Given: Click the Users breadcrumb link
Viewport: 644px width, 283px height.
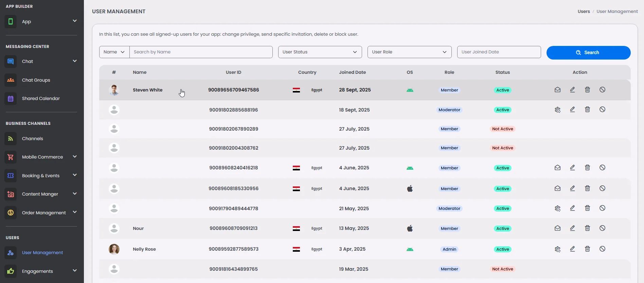Looking at the screenshot, I should point(584,12).
